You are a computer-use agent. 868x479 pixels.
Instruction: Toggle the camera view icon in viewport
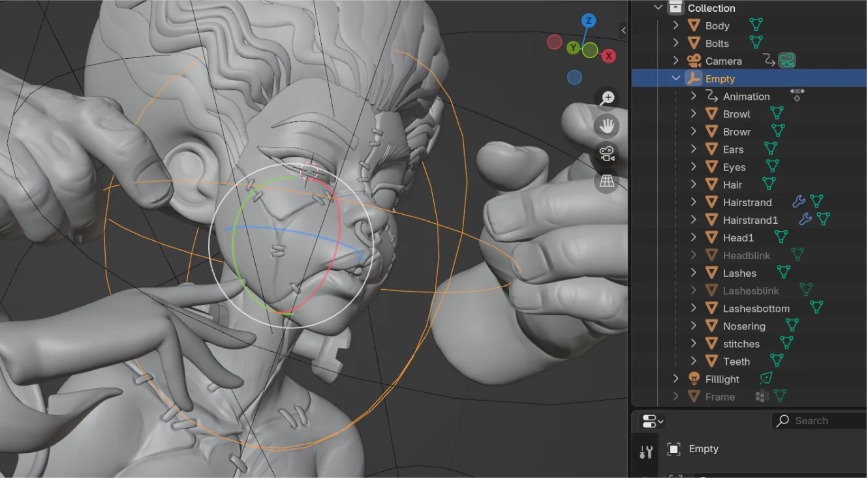[608, 154]
